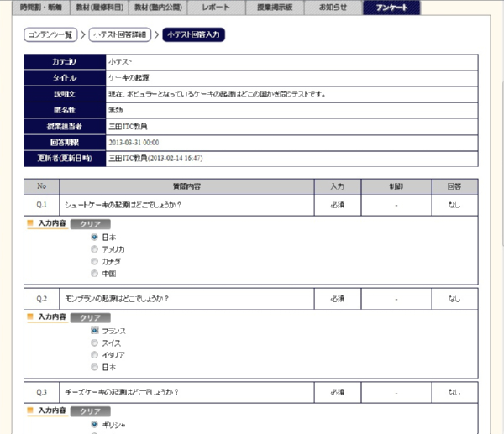Select ギリシャ radio button in Q.3

[94, 425]
